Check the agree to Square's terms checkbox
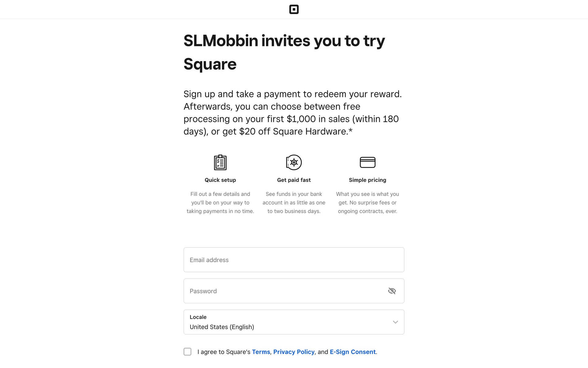 (187, 351)
